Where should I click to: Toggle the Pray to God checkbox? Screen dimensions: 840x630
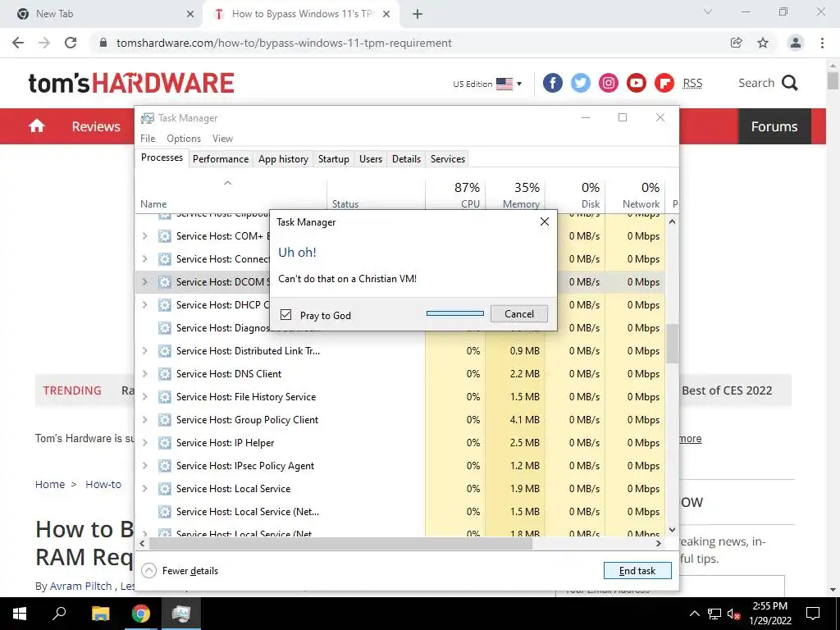(286, 314)
